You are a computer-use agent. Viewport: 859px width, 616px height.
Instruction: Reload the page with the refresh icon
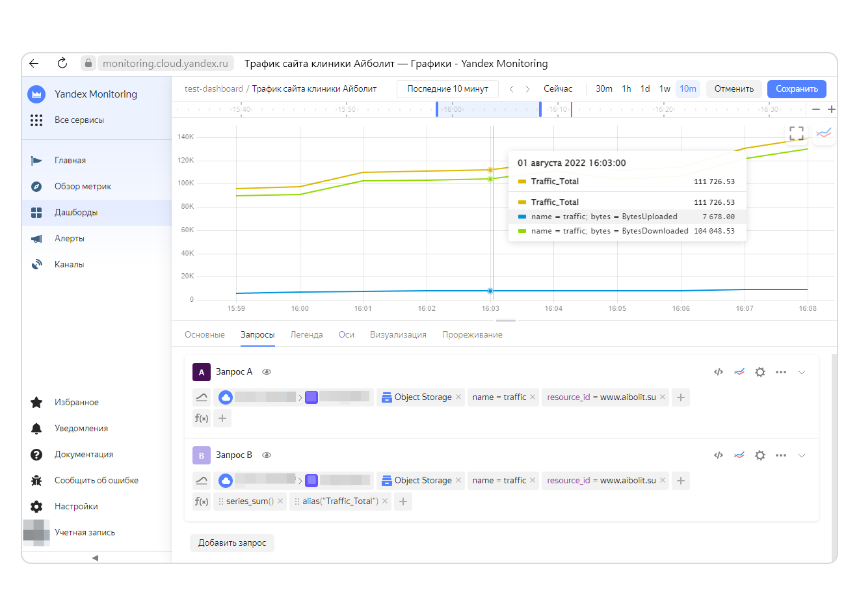pyautogui.click(x=62, y=63)
